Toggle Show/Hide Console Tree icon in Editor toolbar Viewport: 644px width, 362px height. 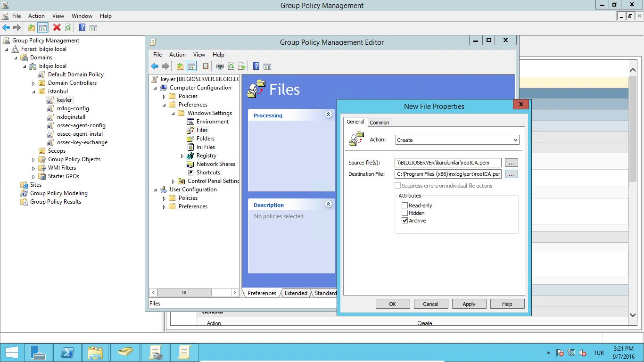click(191, 66)
